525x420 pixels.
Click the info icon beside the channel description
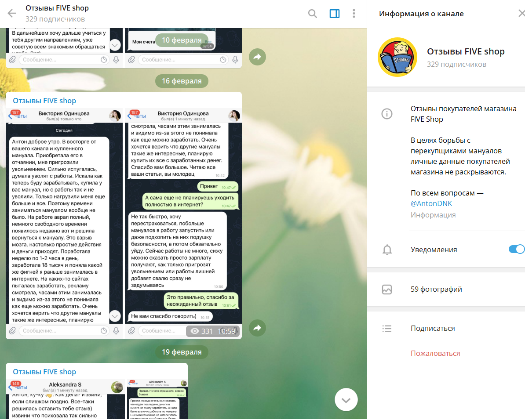[387, 114]
